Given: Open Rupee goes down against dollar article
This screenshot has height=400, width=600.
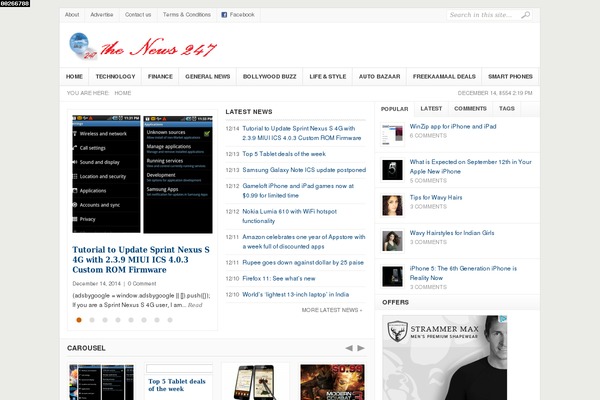Looking at the screenshot, I should (303, 263).
